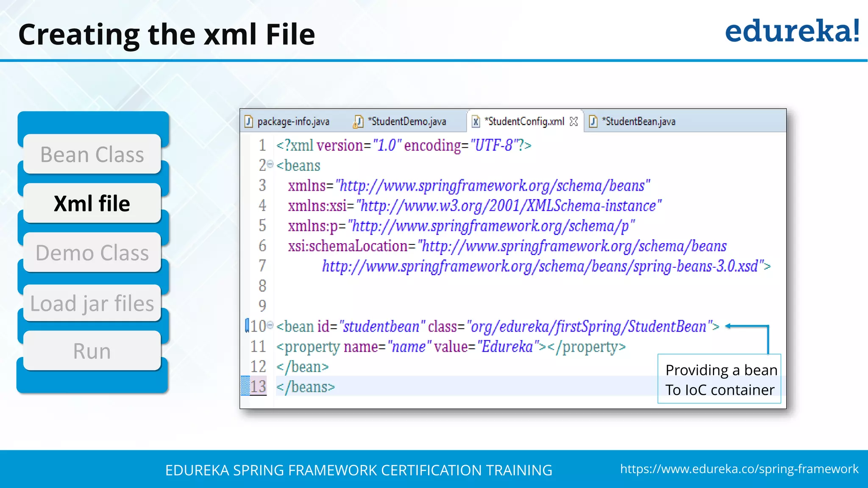Click the Load jar files step button
The image size is (868, 488).
[x=92, y=303]
